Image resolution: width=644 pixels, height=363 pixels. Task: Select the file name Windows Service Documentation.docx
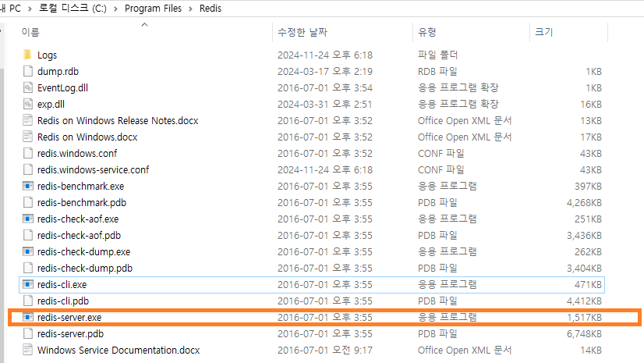(x=119, y=351)
